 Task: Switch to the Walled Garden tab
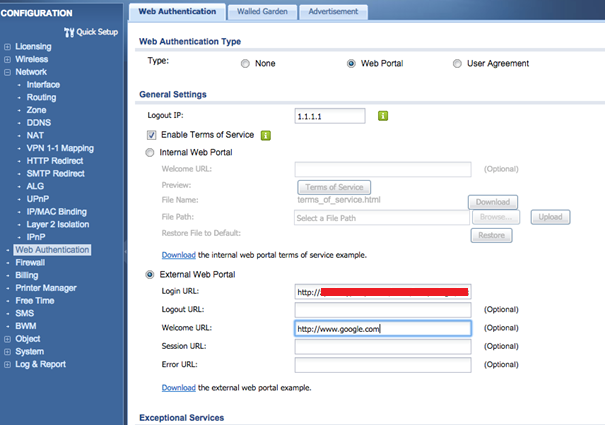click(x=263, y=12)
